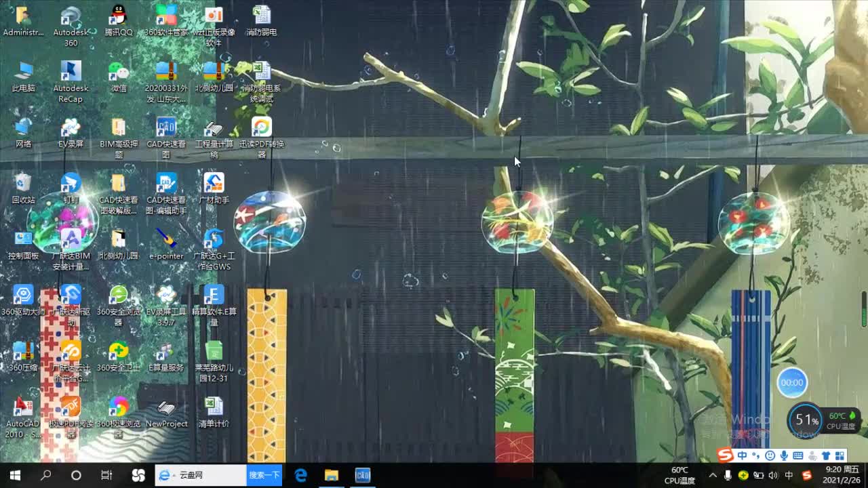
Task: Select the 360软件管家 desktop shortcut
Action: [166, 21]
